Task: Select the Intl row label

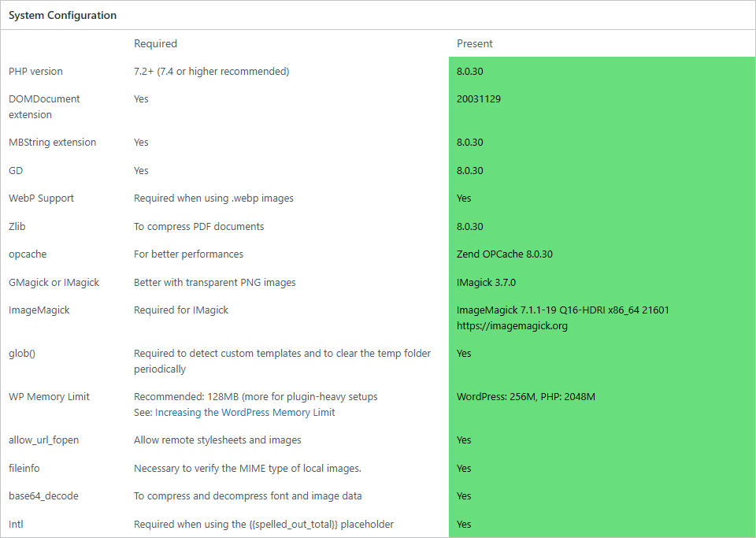Action: (x=16, y=524)
